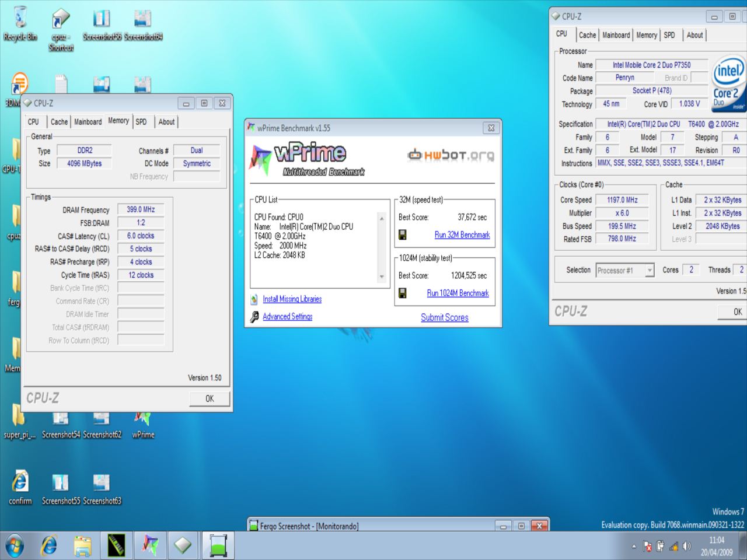Image resolution: width=747 pixels, height=560 pixels.
Task: Switch to SPD tab in Memory CPU-Z window
Action: pos(141,121)
